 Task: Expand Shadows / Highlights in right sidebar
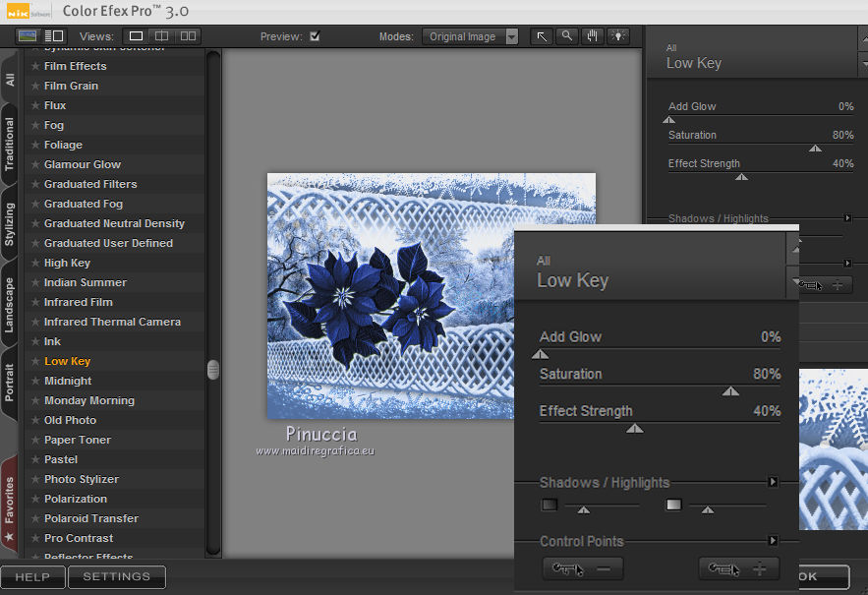pyautogui.click(x=847, y=218)
